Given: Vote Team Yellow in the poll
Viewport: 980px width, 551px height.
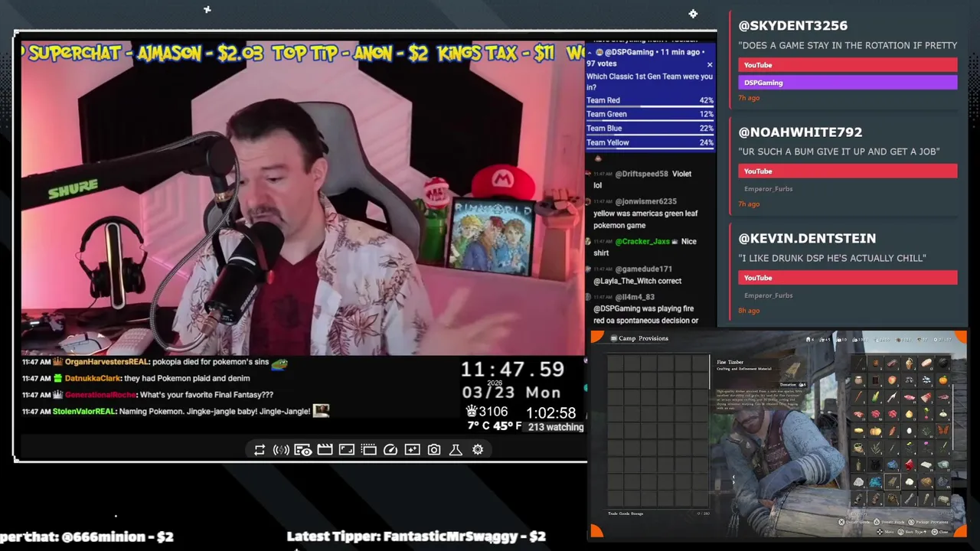Looking at the screenshot, I should pos(650,142).
